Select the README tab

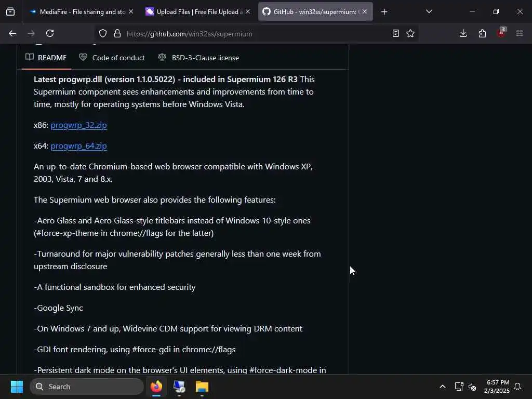pos(46,58)
